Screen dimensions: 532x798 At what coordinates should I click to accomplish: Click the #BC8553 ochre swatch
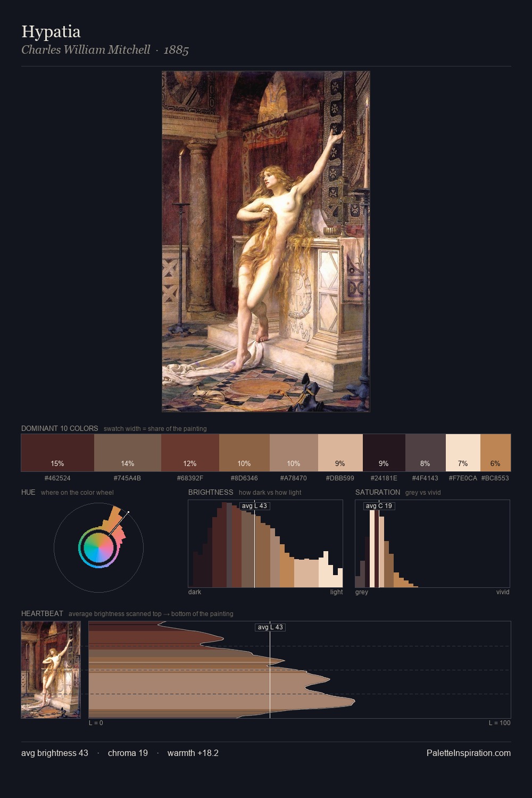(x=495, y=453)
